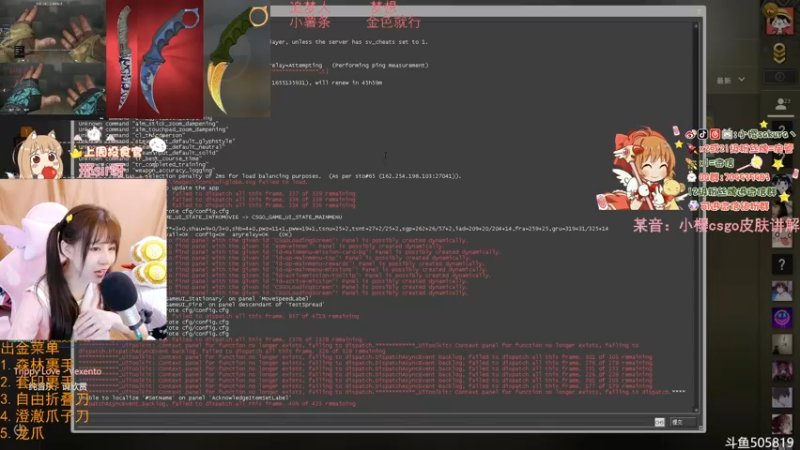Click the 小樱csgo皮肤讲解 overlay text
Viewport: 800px width, 450px height.
coord(740,226)
